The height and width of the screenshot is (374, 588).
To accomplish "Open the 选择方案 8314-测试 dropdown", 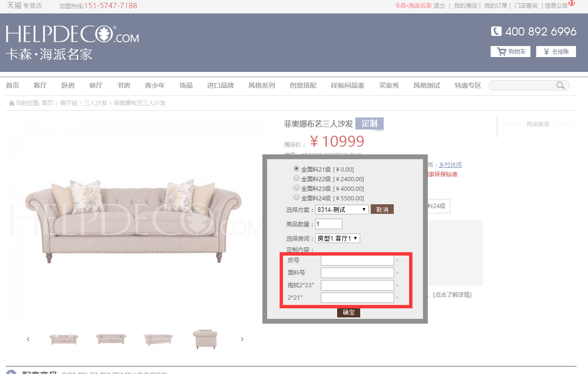I will click(341, 210).
